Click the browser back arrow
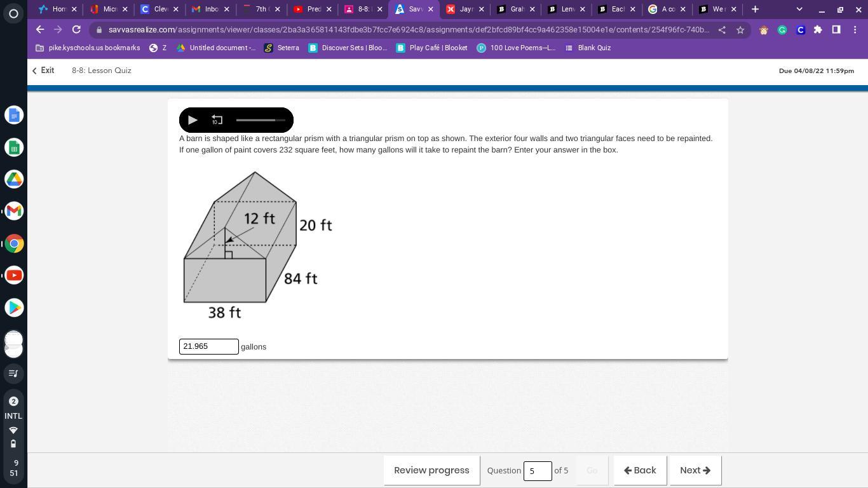This screenshot has height=488, width=868. (x=40, y=29)
